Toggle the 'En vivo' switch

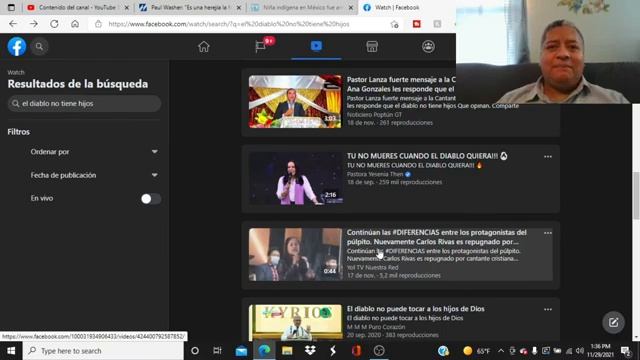point(151,199)
